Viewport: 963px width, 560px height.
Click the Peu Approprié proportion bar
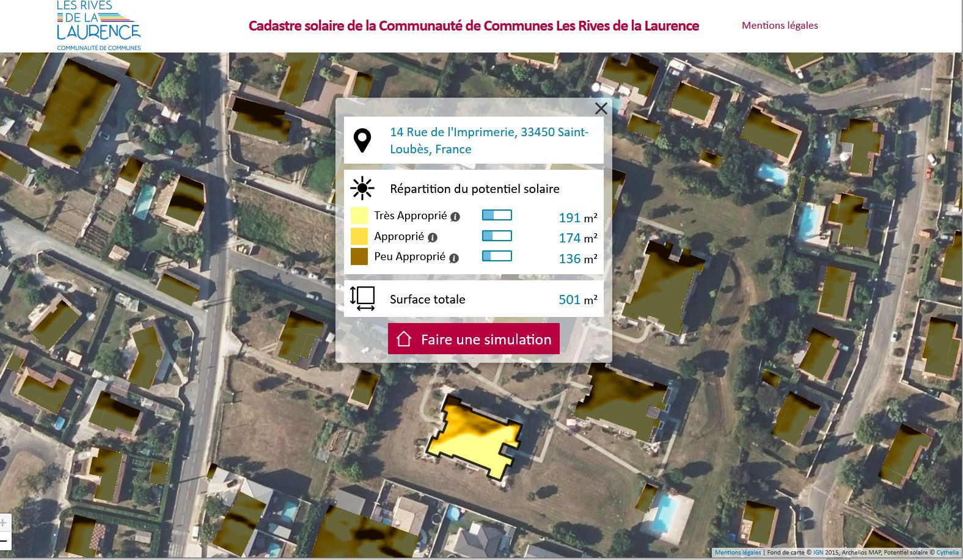pos(497,256)
